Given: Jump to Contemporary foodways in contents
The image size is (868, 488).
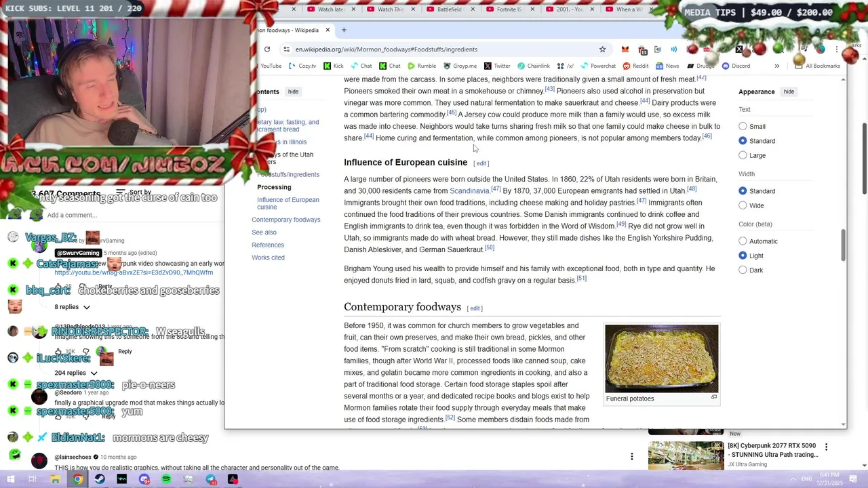Looking at the screenshot, I should point(285,220).
